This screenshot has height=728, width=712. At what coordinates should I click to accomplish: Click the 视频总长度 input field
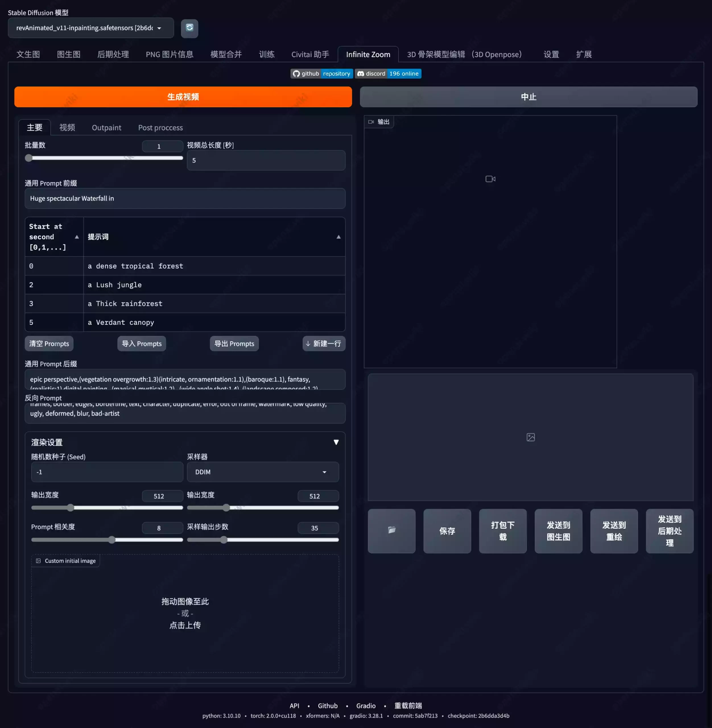coord(266,160)
